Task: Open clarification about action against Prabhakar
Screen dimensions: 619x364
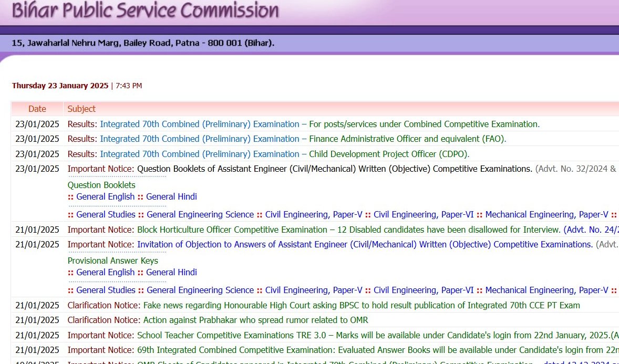Action: coord(255,320)
